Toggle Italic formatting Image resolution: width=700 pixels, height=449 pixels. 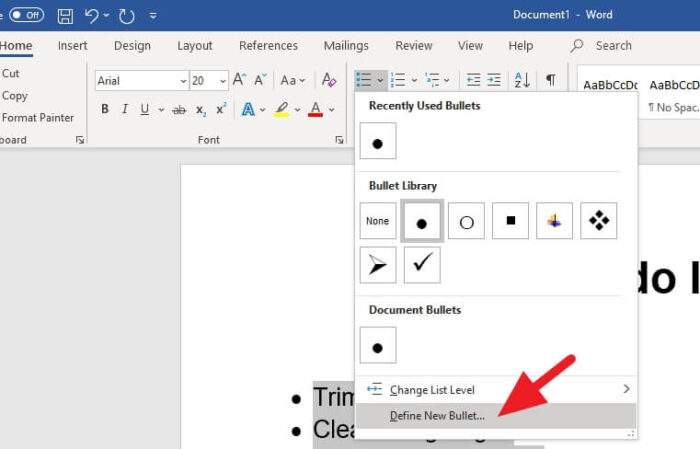tap(125, 109)
